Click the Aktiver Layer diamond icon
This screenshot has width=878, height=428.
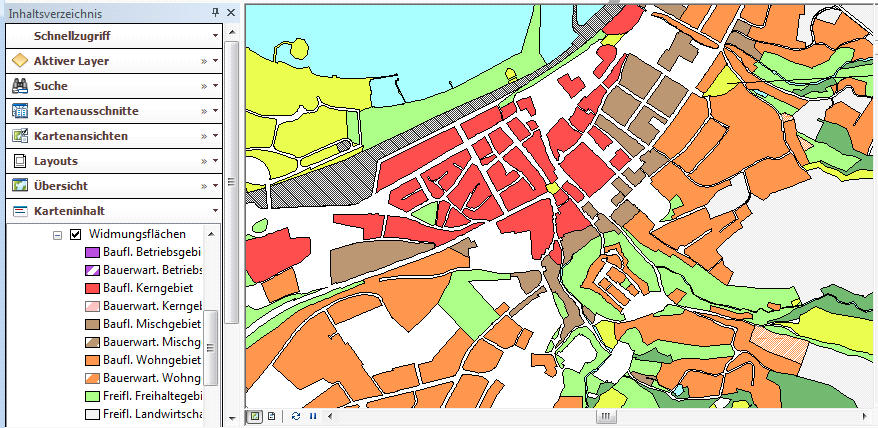[x=19, y=61]
